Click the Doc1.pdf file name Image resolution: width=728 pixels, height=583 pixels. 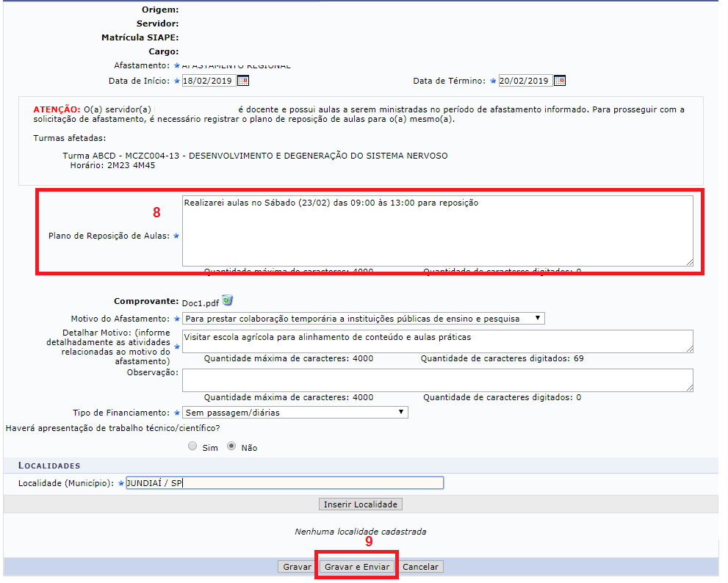(x=201, y=301)
